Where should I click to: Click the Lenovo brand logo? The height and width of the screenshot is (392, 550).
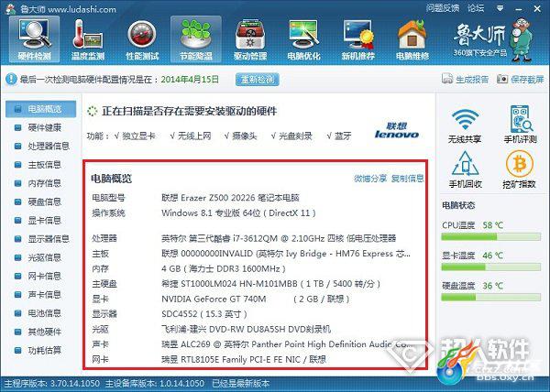pos(397,130)
